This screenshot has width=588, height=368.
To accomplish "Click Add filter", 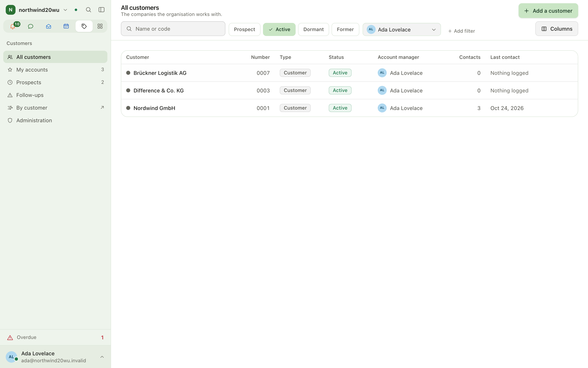I will click(x=461, y=31).
